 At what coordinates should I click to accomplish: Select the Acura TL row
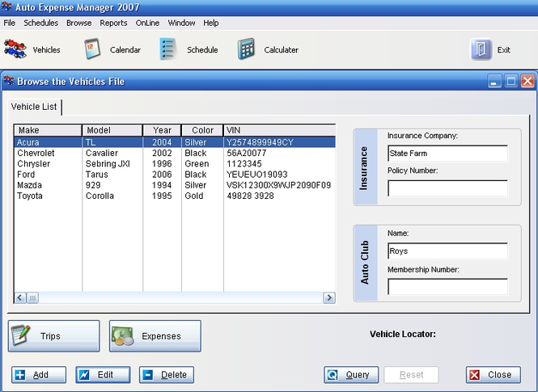(175, 142)
